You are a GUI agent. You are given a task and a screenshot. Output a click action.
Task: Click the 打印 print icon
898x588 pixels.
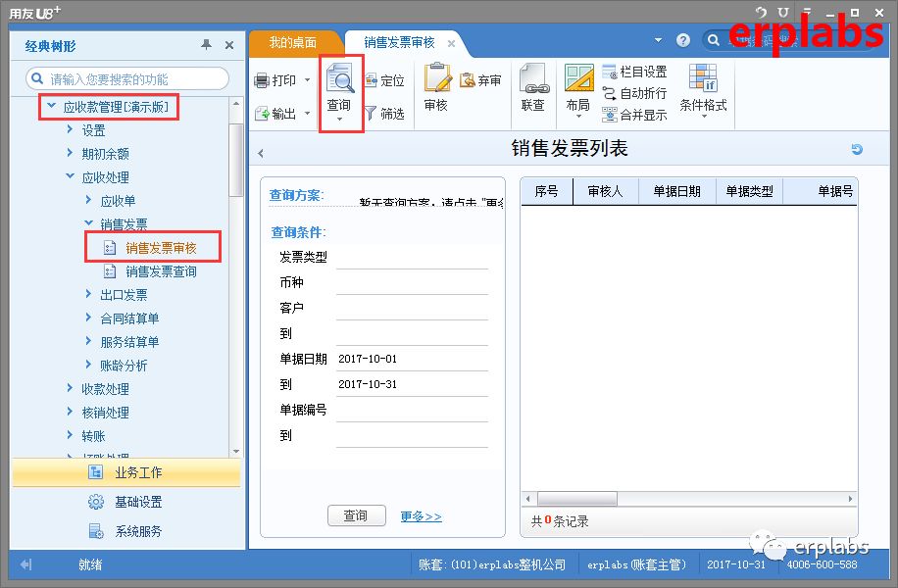pyautogui.click(x=261, y=80)
